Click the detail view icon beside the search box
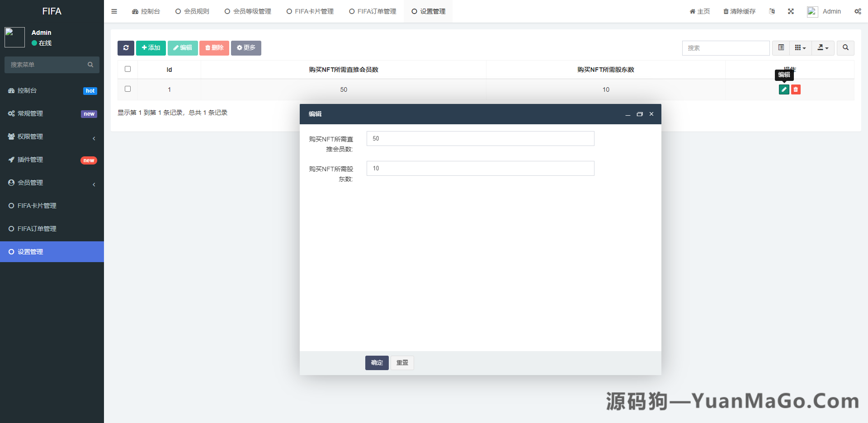This screenshot has width=868, height=423. click(x=780, y=47)
